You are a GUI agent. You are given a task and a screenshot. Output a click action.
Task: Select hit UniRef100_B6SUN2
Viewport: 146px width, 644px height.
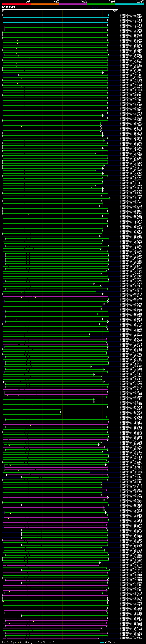131,42
